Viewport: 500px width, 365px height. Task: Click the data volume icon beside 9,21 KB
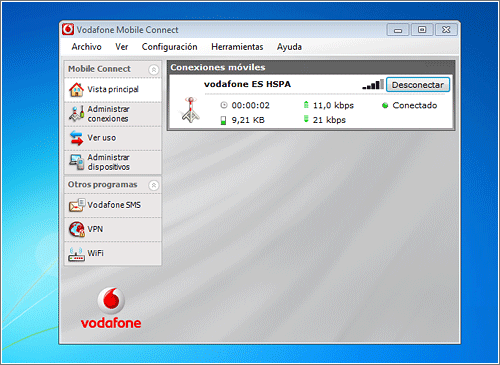pos(223,120)
